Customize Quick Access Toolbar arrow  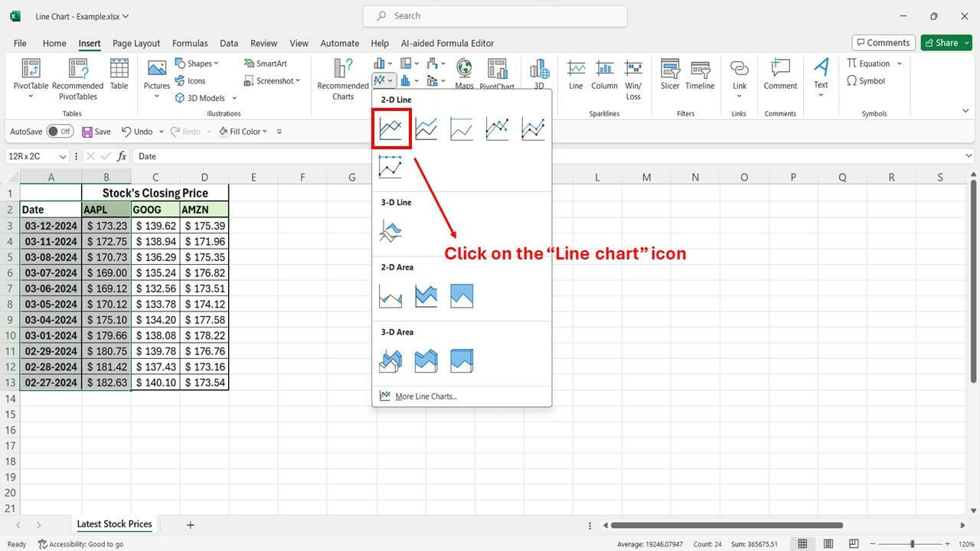click(x=279, y=132)
